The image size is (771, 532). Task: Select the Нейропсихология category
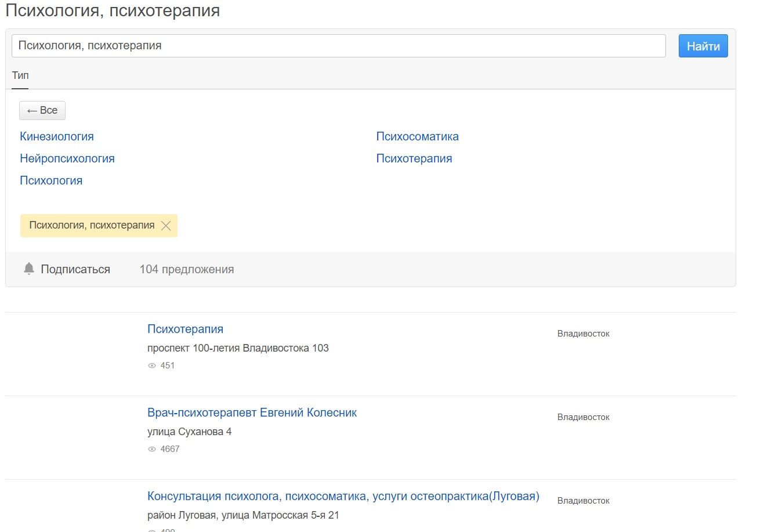(x=67, y=158)
